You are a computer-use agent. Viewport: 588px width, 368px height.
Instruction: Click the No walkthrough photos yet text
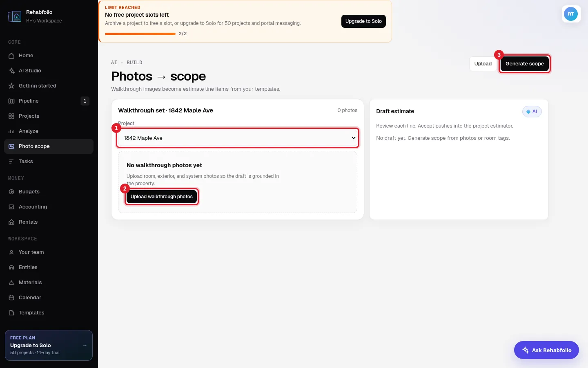tap(164, 165)
